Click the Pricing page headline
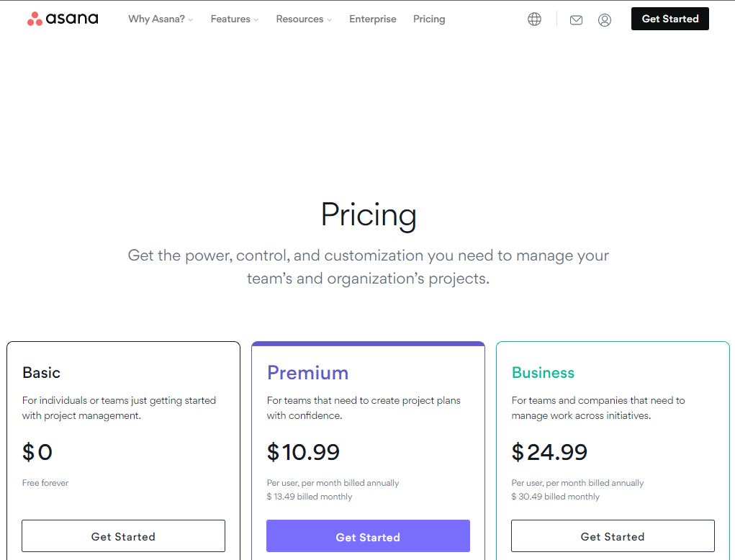This screenshot has width=735, height=560. (369, 215)
